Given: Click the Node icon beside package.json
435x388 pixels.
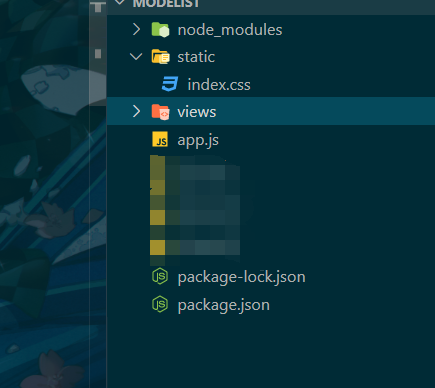Looking at the screenshot, I should [x=160, y=304].
